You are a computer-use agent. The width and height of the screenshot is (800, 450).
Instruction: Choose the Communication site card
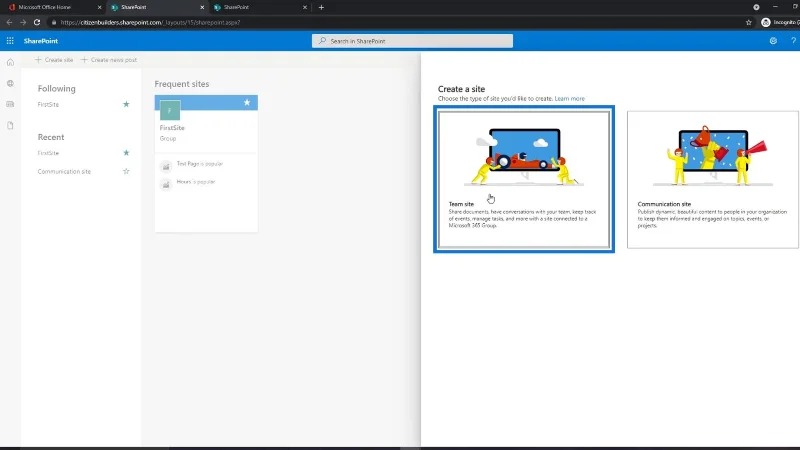[x=713, y=179]
